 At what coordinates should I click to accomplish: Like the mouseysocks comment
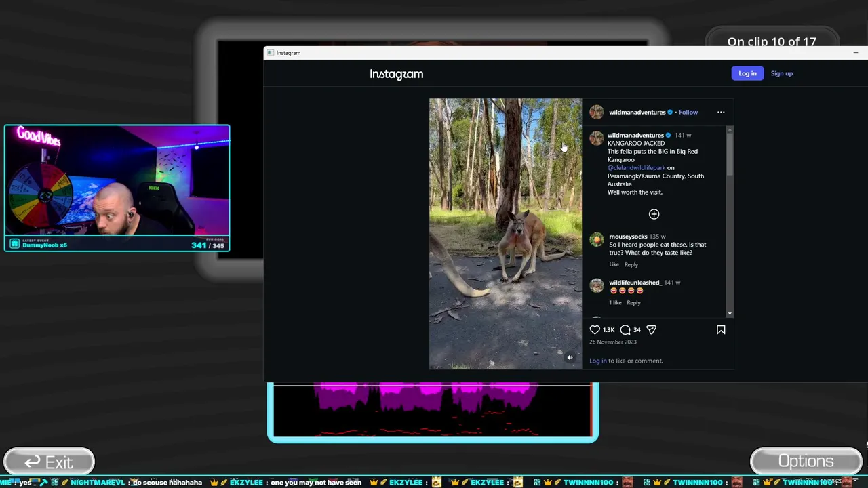tap(614, 264)
